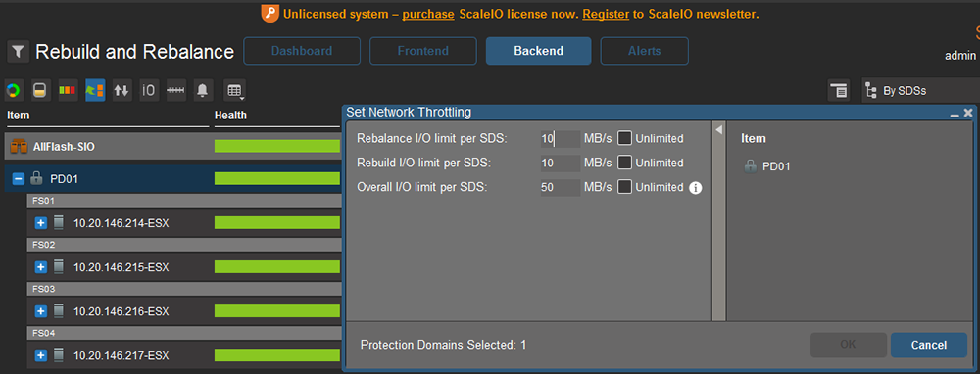Click the AllFlash-SIO health bar
980x374 pixels.
[x=278, y=147]
